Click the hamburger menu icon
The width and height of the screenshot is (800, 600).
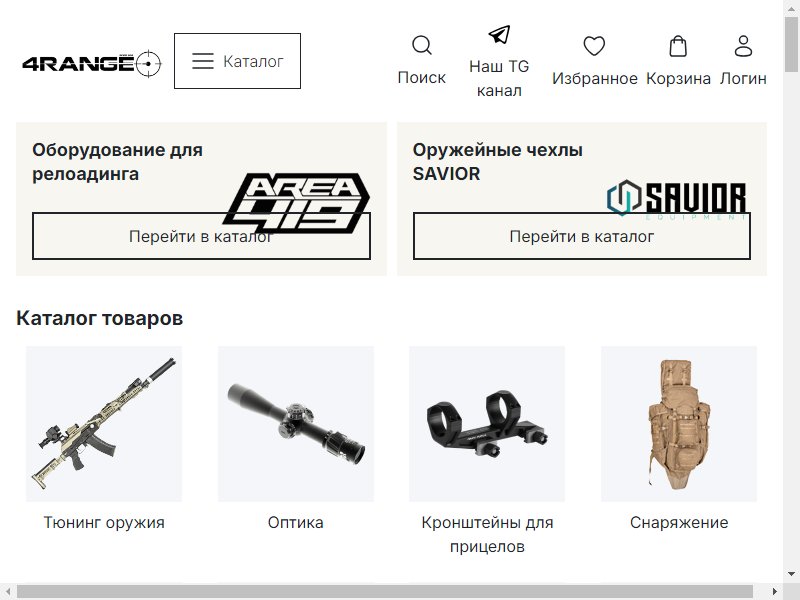pyautogui.click(x=203, y=61)
